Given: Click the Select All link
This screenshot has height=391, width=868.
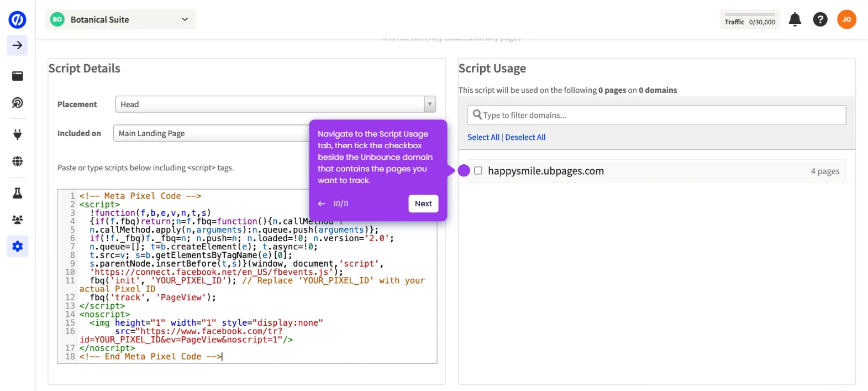Looking at the screenshot, I should click(483, 137).
